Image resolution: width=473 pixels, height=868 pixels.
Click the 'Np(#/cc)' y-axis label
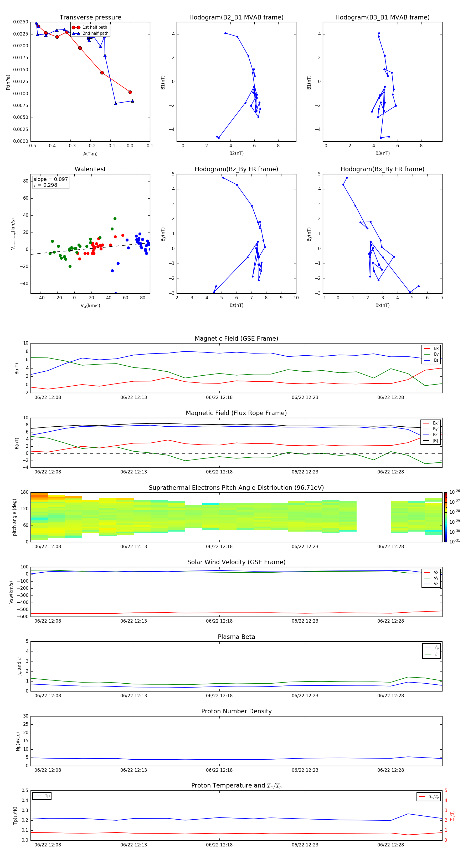[x=18, y=741]
